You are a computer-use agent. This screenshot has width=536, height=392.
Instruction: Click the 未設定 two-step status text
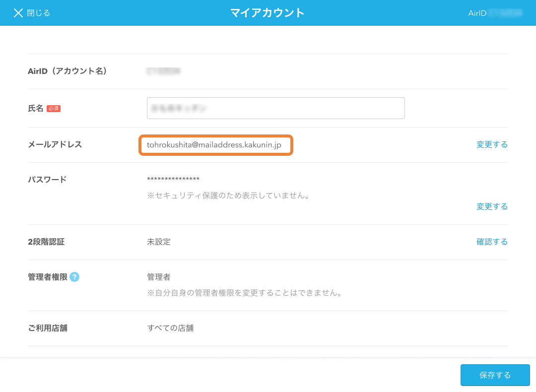(x=159, y=242)
